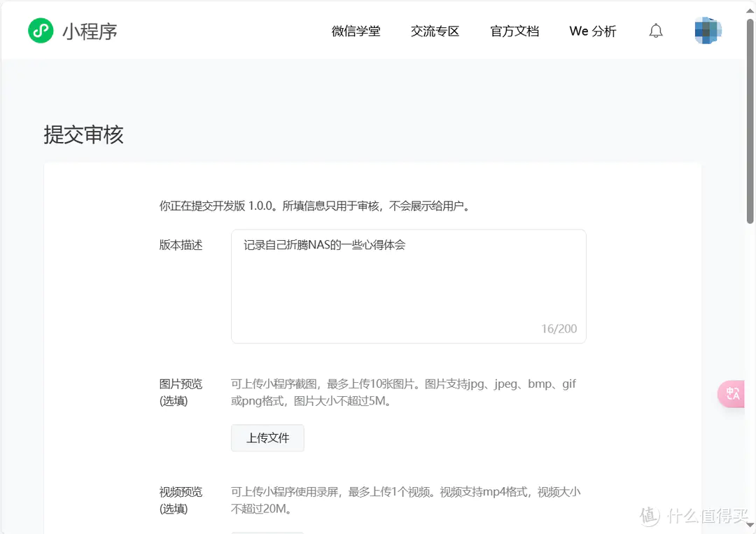Go to the 交流专区 navigation item

[435, 31]
